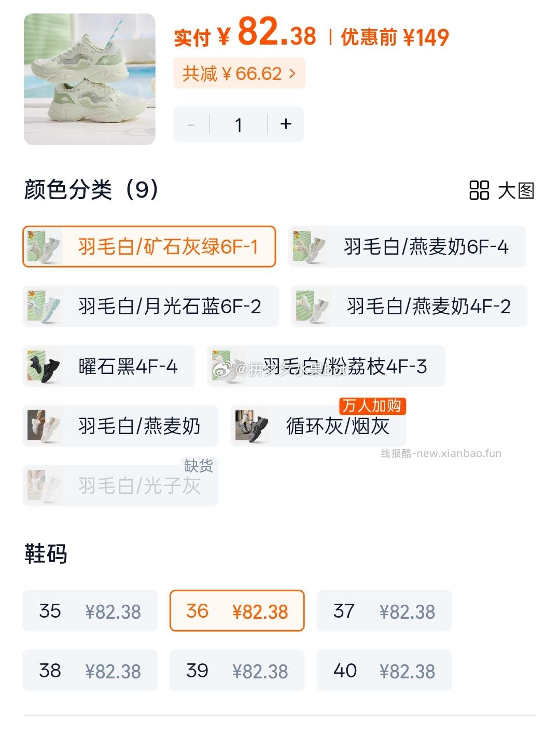The width and height of the screenshot is (560, 737).
Task: Select color 羽毛白/燕麦奶6F-4
Action: (x=407, y=246)
